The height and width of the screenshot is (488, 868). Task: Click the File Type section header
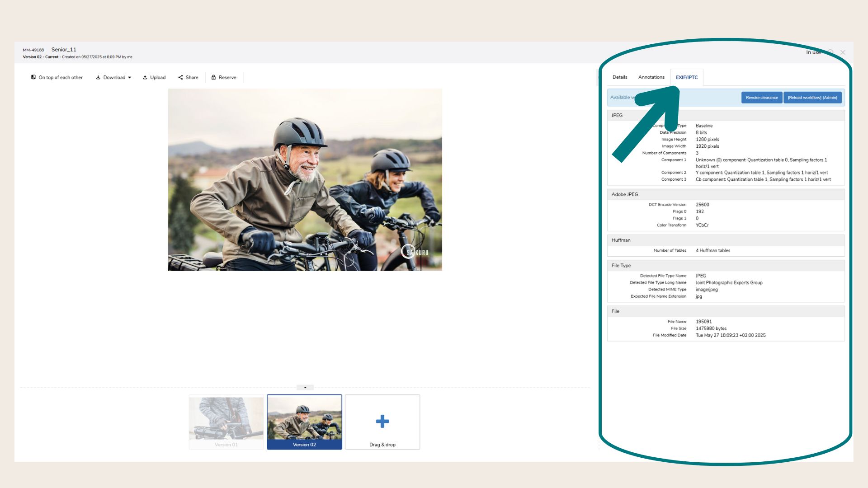click(x=725, y=266)
